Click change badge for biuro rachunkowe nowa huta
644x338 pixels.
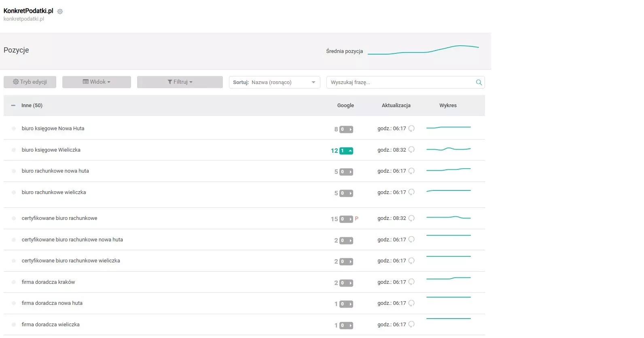346,172
